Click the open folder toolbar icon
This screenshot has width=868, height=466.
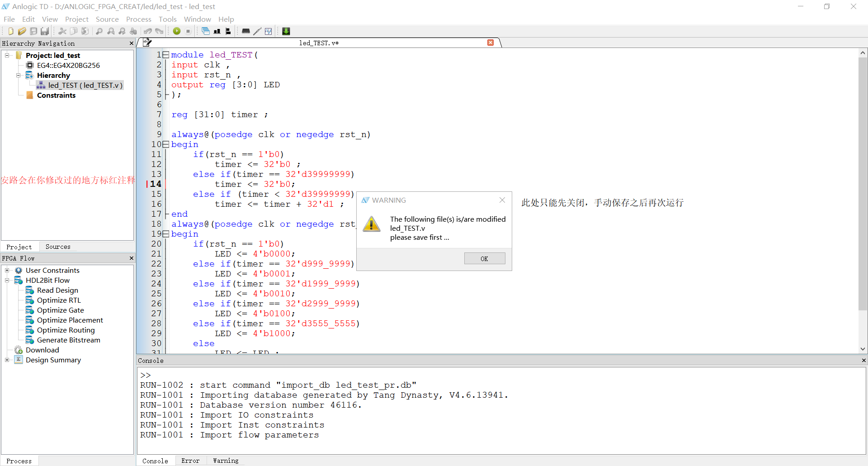click(22, 31)
